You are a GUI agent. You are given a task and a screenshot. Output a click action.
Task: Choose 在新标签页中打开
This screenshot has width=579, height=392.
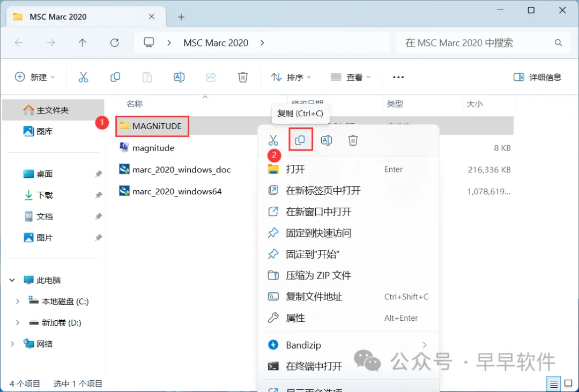pyautogui.click(x=348, y=190)
